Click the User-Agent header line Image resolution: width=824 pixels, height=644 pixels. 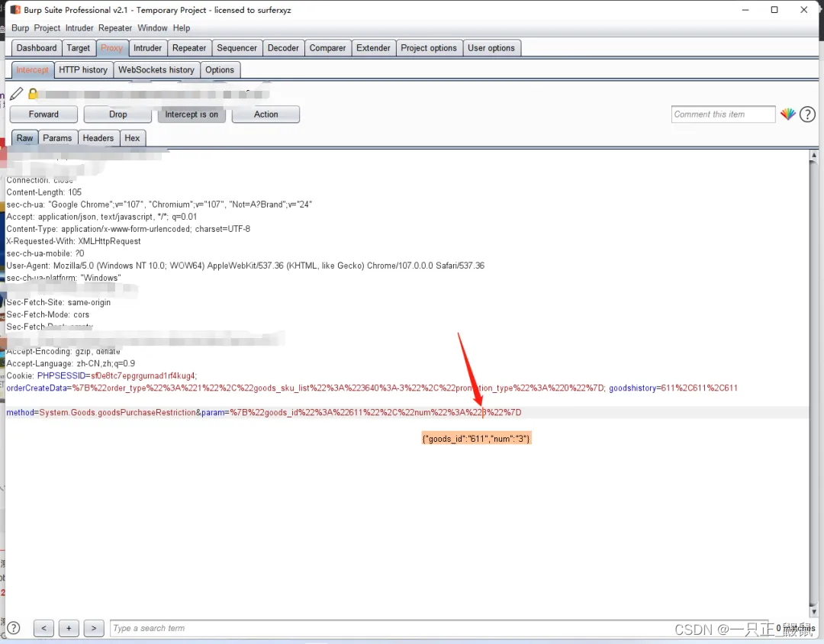[x=246, y=266]
